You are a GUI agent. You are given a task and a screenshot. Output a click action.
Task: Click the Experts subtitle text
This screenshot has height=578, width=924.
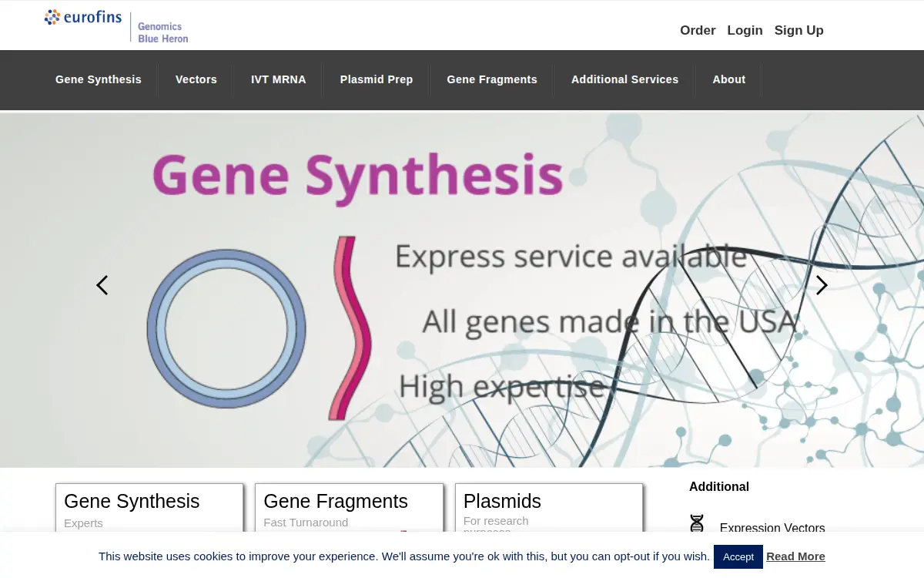83,523
